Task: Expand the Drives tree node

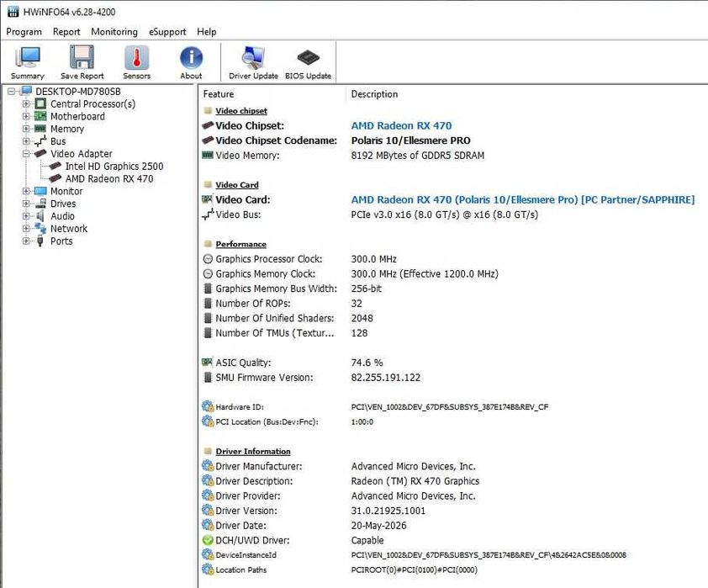Action: 26,204
